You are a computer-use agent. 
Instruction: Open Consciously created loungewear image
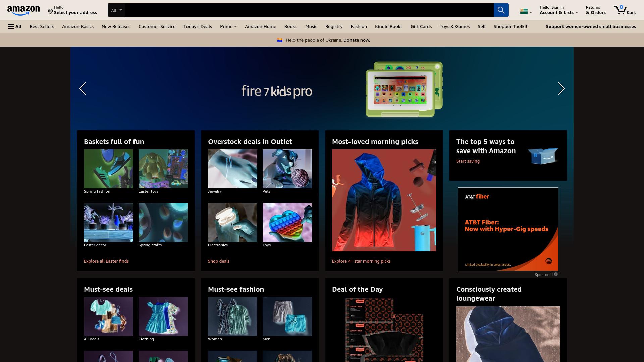pos(508,334)
